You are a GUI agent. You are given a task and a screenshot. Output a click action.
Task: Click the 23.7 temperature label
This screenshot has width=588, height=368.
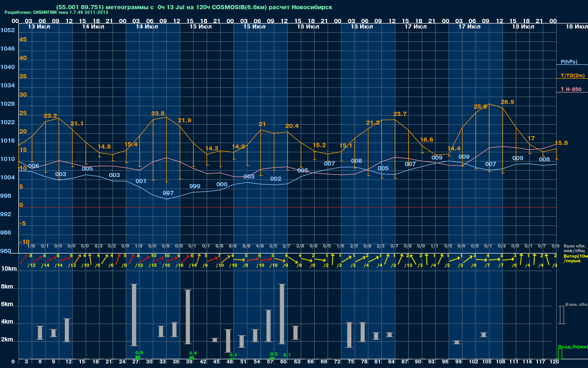point(400,114)
